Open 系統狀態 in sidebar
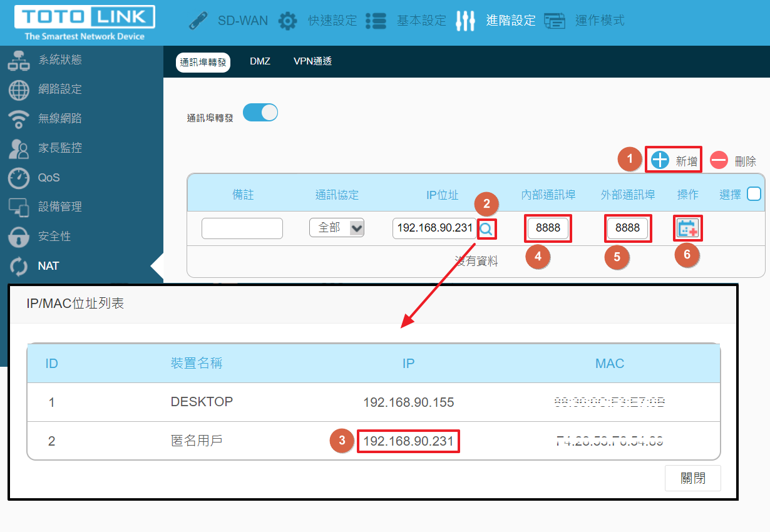Viewport: 770px width, 532px height. coord(60,60)
